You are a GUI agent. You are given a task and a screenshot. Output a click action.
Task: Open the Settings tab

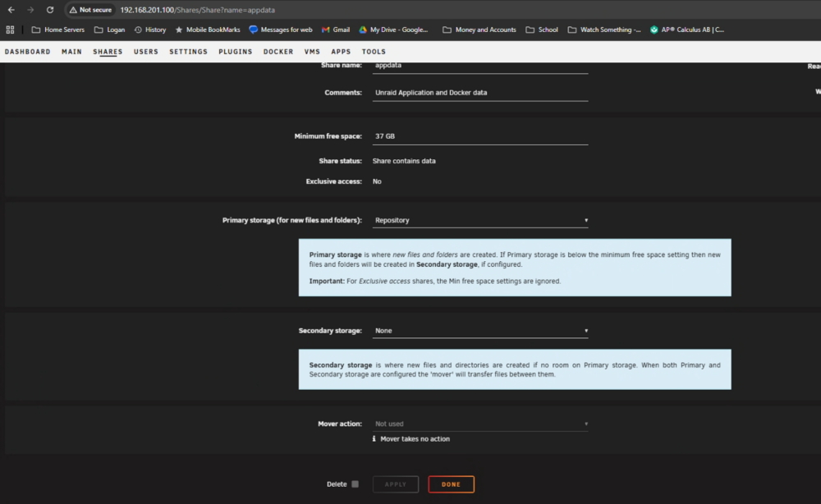click(x=189, y=52)
